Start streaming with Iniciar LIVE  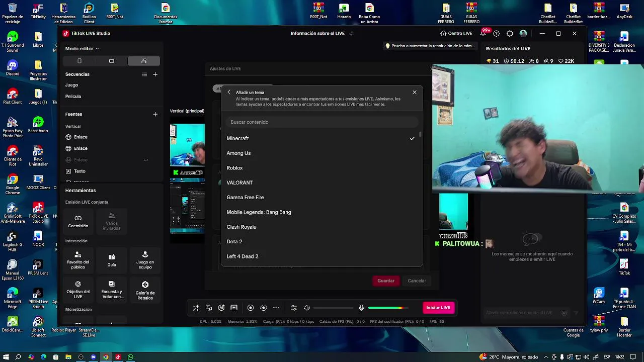click(438, 308)
